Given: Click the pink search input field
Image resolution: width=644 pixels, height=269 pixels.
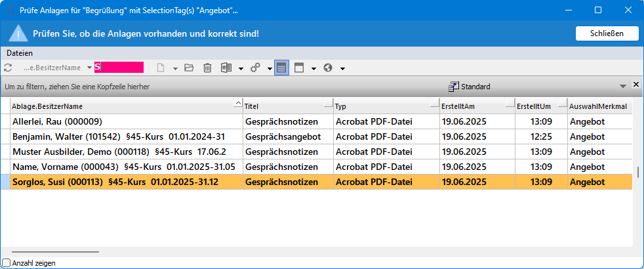Looking at the screenshot, I should tap(119, 68).
